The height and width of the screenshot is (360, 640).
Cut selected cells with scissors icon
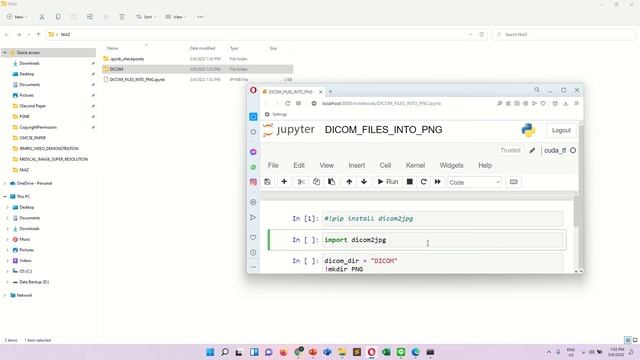(301, 182)
